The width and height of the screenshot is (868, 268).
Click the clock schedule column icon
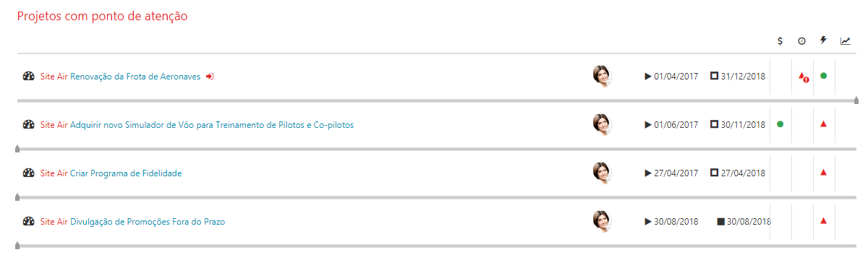point(801,41)
